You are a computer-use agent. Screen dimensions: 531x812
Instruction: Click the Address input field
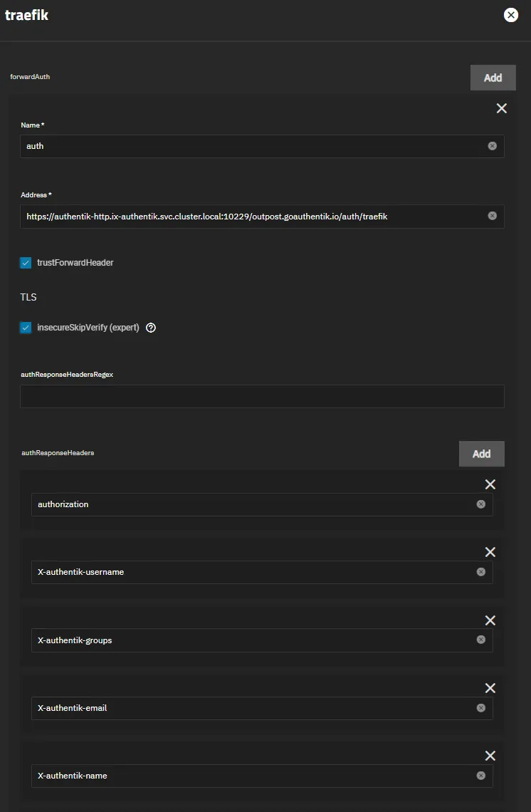249,217
